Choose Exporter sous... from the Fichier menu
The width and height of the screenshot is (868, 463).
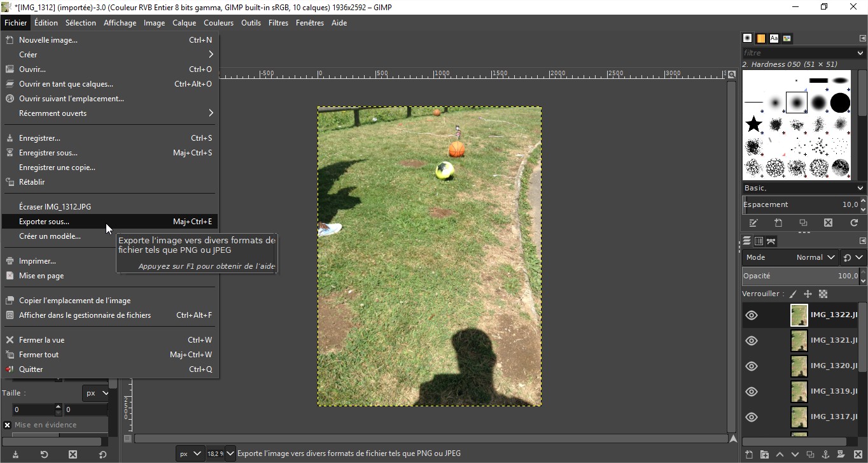45,222
